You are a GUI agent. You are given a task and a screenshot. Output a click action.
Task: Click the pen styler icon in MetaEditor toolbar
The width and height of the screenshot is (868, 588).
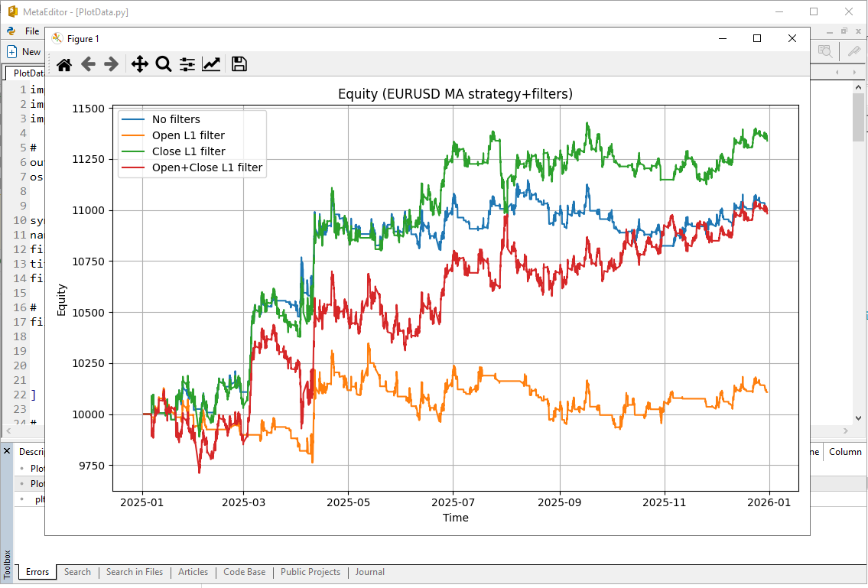tap(854, 51)
